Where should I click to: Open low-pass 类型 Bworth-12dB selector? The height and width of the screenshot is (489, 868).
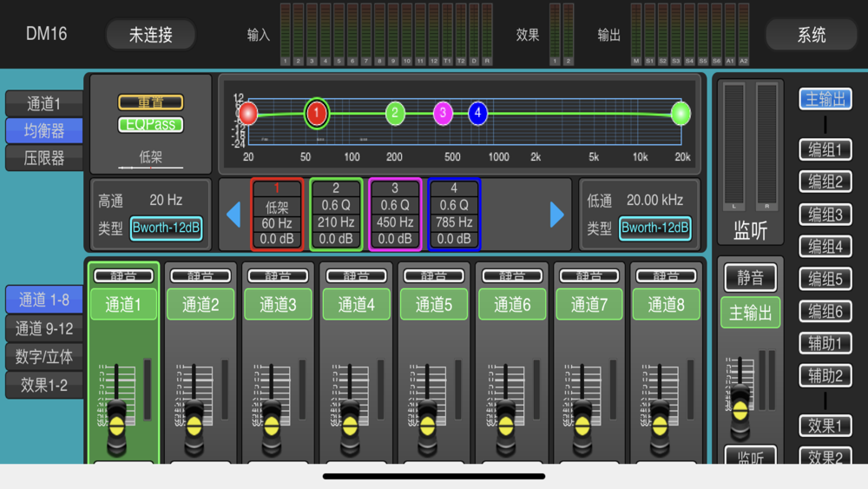tap(654, 228)
